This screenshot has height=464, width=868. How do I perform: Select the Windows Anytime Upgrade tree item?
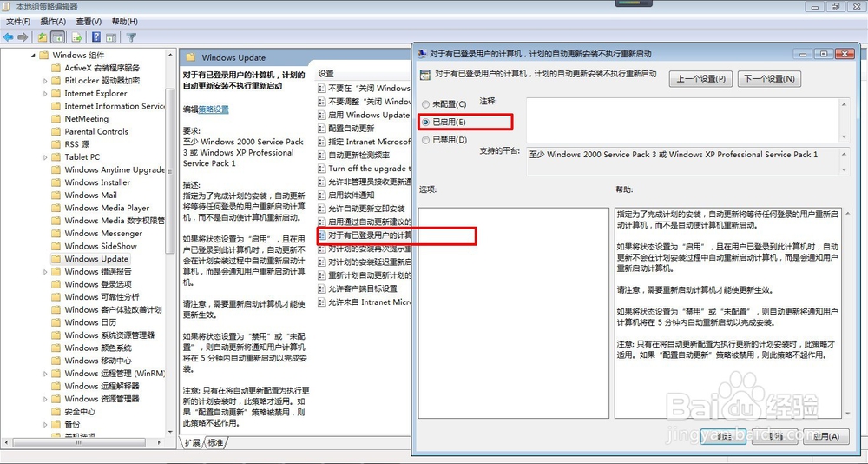[115, 169]
